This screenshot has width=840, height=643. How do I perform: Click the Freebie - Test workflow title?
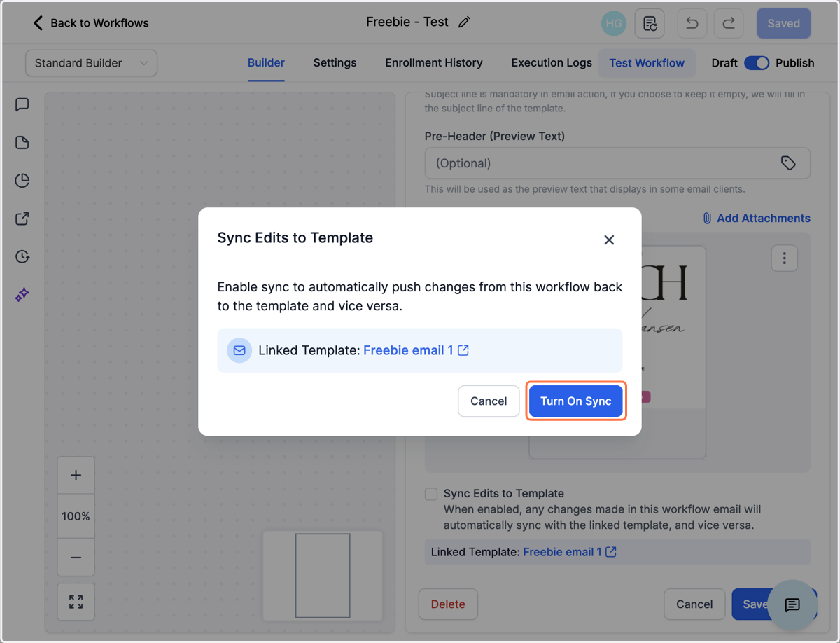[407, 22]
